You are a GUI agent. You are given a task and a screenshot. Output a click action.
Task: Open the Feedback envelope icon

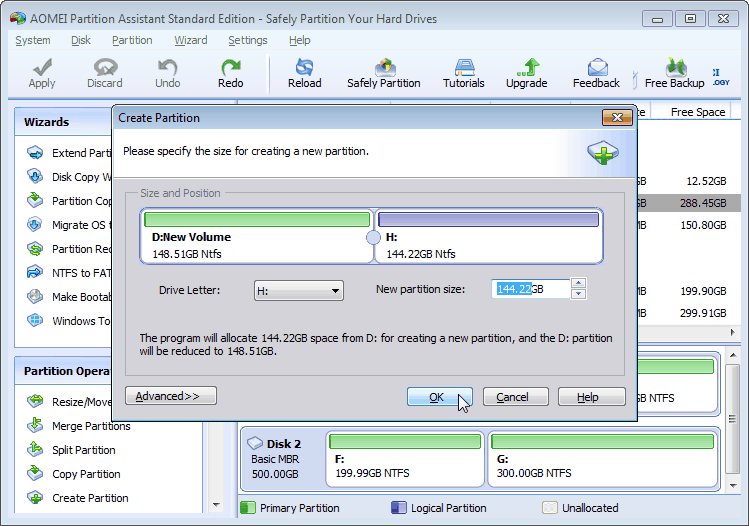(597, 67)
